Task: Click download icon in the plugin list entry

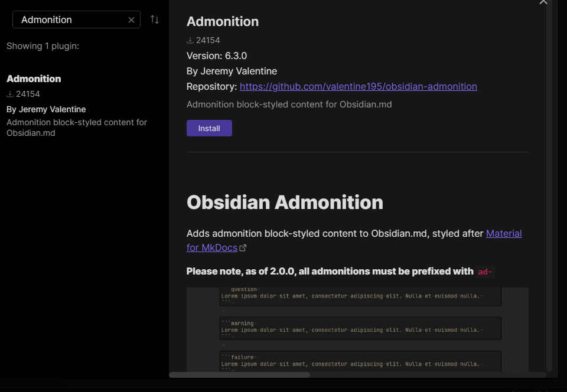Action: click(10, 94)
